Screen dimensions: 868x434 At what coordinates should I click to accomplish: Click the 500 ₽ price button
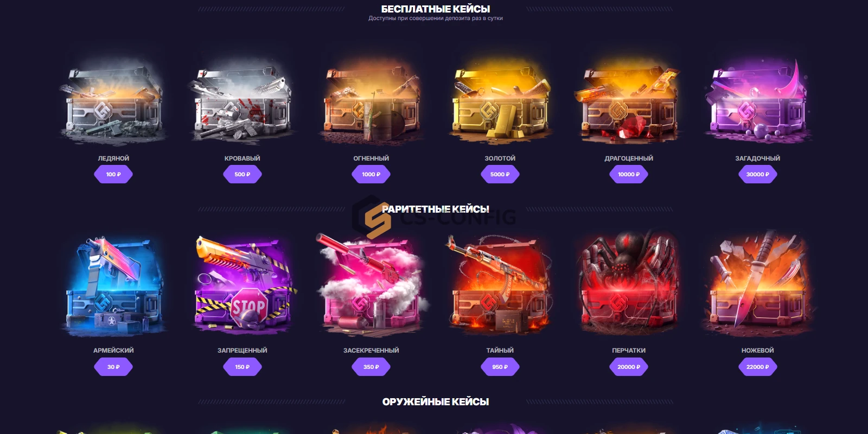click(x=242, y=174)
